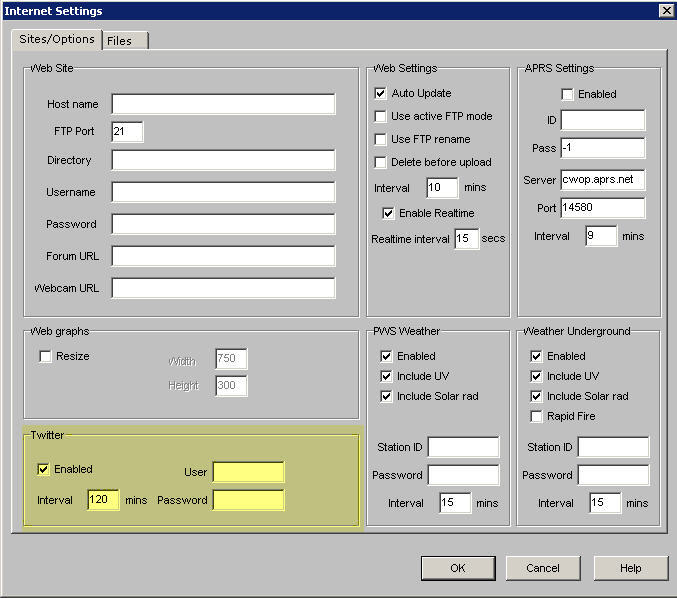Screen dimensions: 677x598
Task: Uncheck PWS Weather Include UV
Action: (387, 376)
